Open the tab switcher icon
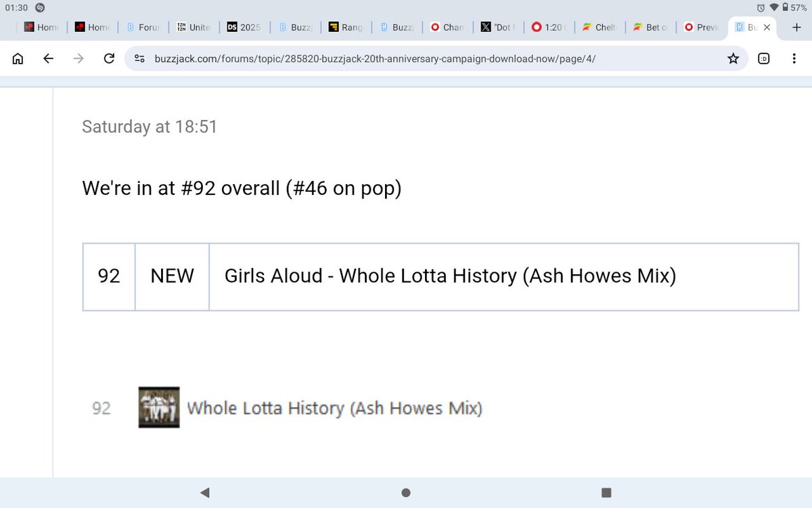Image resolution: width=812 pixels, height=508 pixels. coord(764,59)
